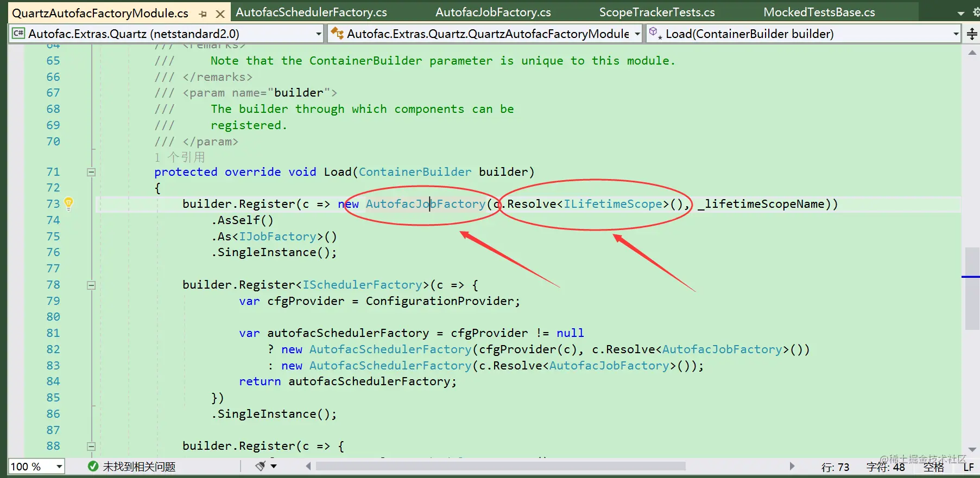This screenshot has height=478, width=980.
Task: Click line number 65 in the margin
Action: (53, 61)
